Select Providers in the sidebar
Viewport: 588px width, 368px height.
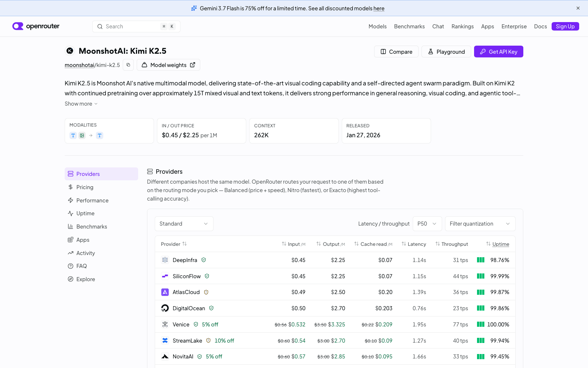101,174
